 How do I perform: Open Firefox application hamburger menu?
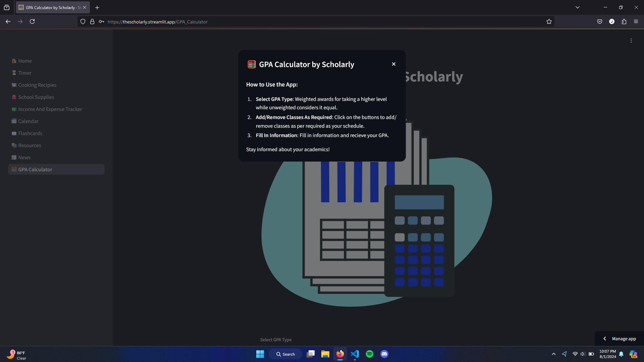tap(636, 22)
